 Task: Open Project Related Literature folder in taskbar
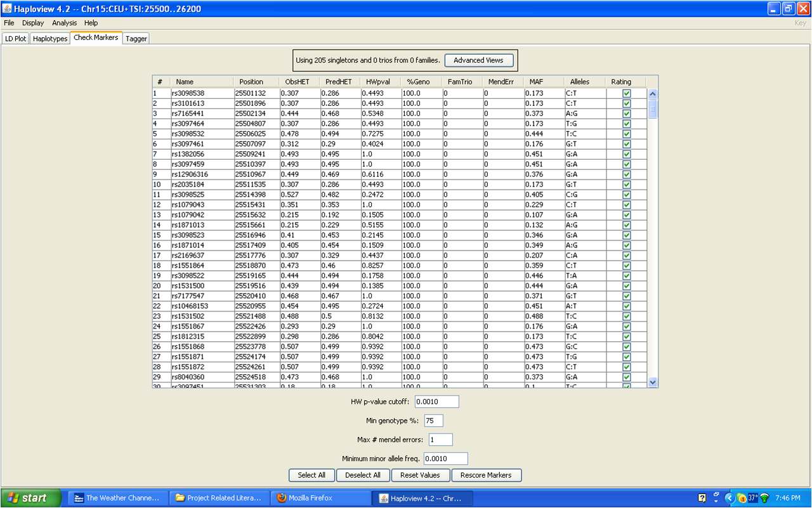click(x=219, y=498)
